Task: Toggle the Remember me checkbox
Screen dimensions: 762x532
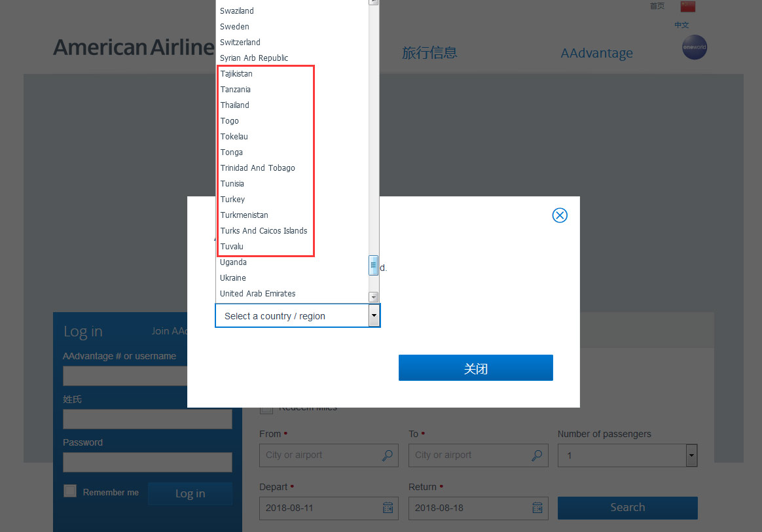Action: (70, 491)
